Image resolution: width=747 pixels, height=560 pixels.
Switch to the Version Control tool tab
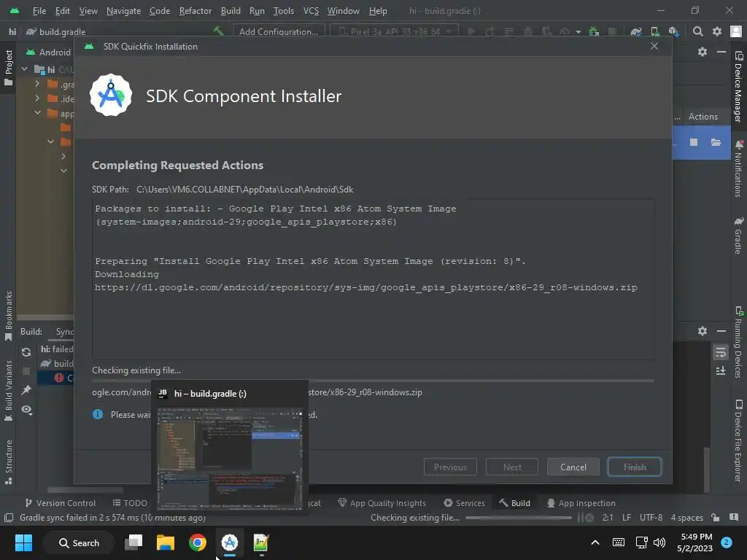(60, 503)
